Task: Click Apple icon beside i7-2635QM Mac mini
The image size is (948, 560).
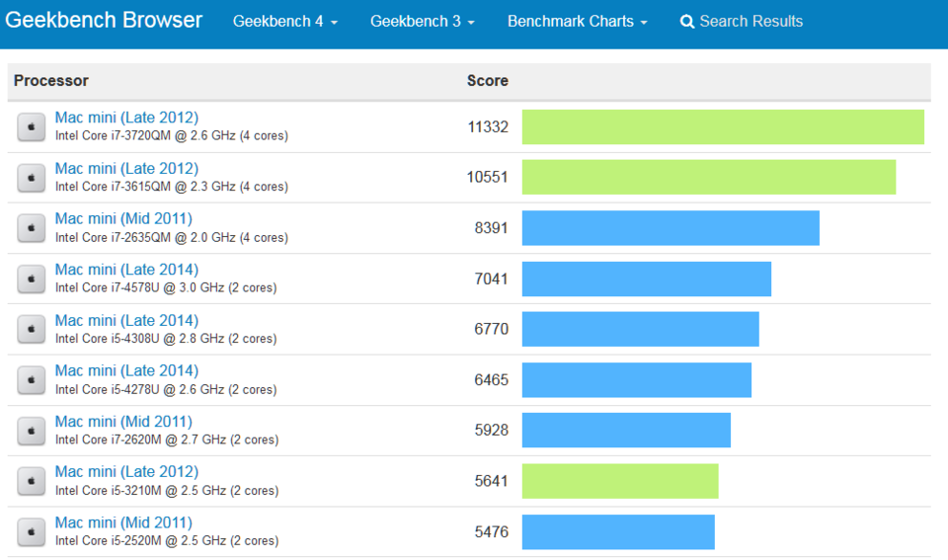Action: click(x=31, y=228)
